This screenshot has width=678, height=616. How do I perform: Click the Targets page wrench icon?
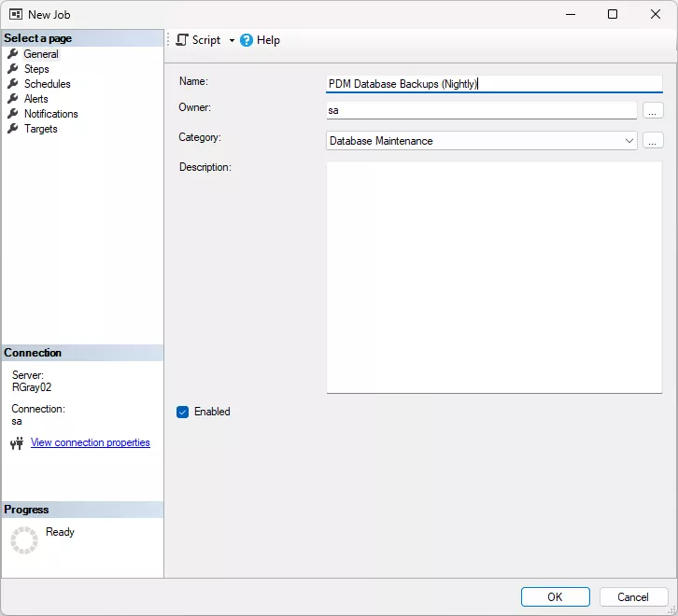click(x=13, y=129)
